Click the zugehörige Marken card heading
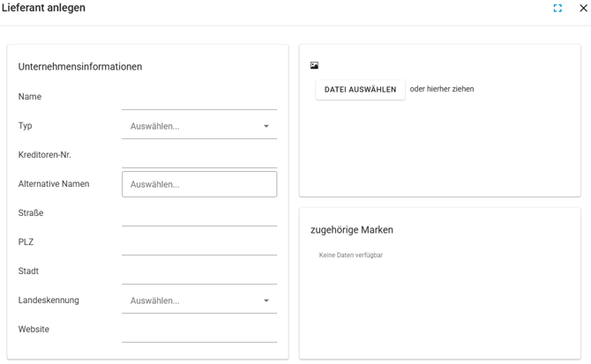The image size is (591, 364). tap(352, 230)
